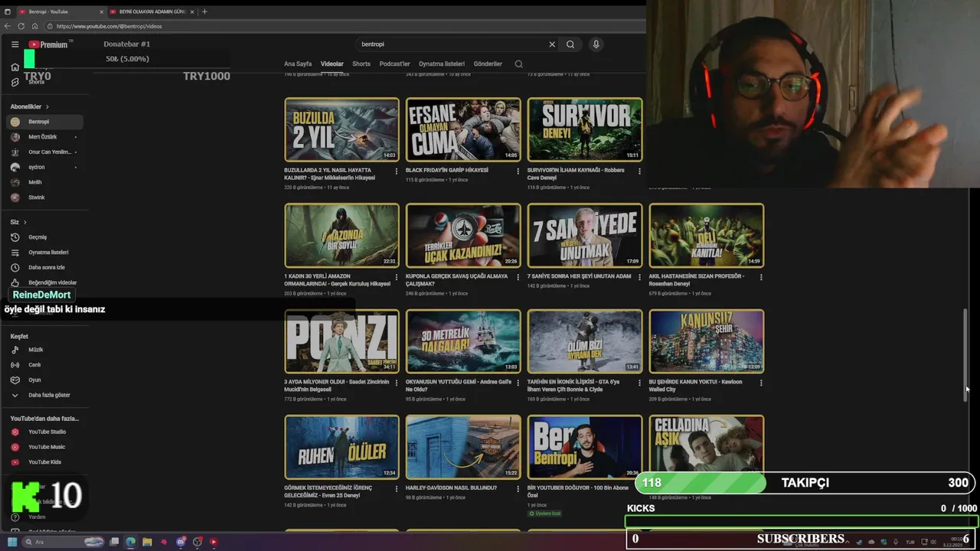980x551 pixels.
Task: Open sidebar Oynatma listeleri playlists icon
Action: pyautogui.click(x=15, y=253)
